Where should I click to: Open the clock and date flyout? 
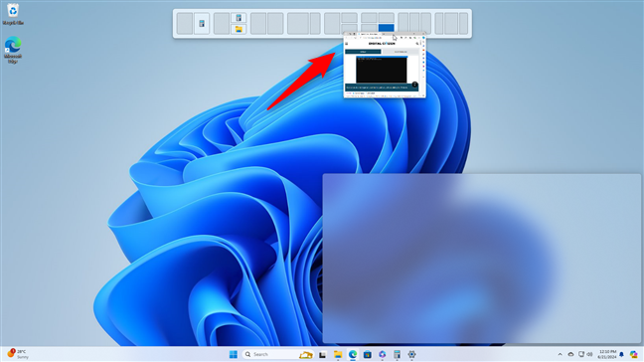point(607,354)
